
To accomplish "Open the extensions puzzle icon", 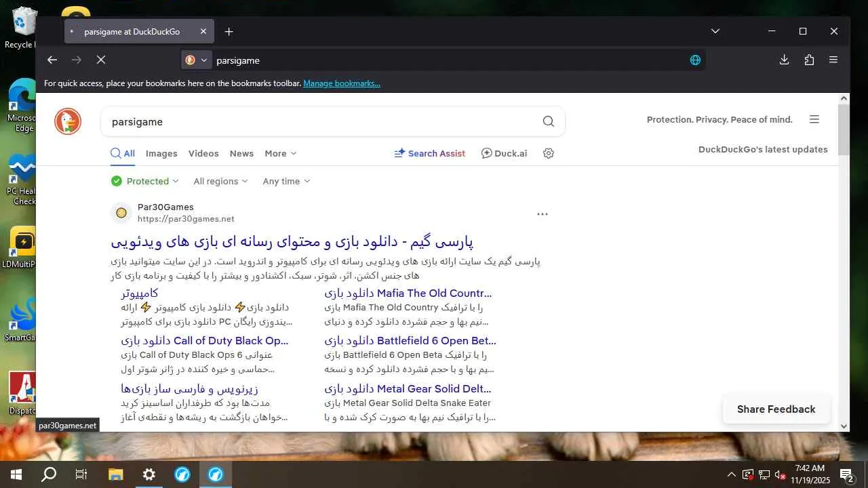I will click(x=809, y=60).
